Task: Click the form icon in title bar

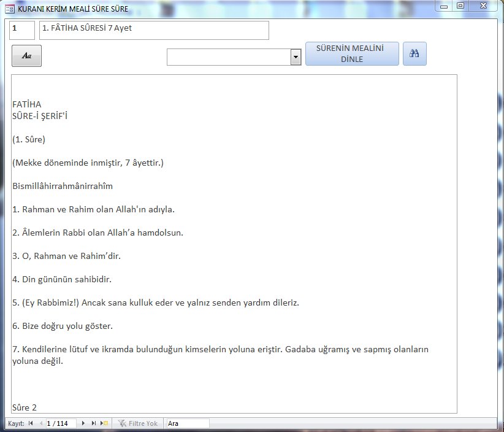Action: [9, 9]
